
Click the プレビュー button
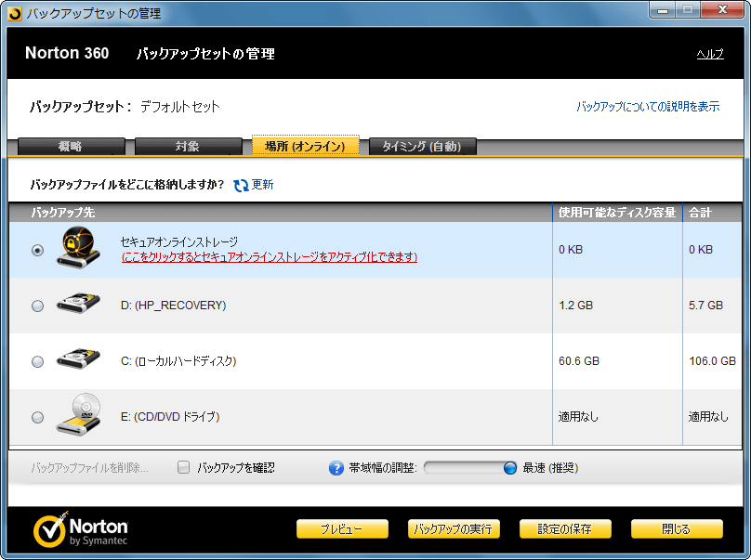[x=342, y=529]
